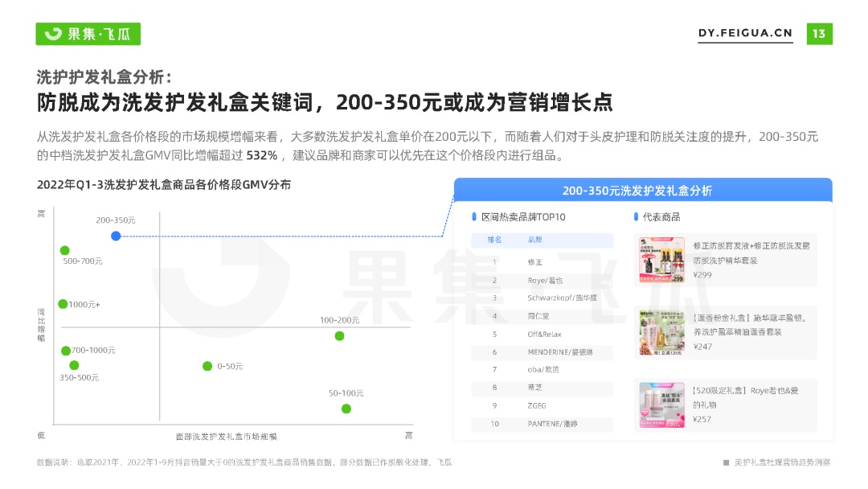Select the Off&Relax brand row
The image size is (868, 489).
pyautogui.click(x=542, y=335)
